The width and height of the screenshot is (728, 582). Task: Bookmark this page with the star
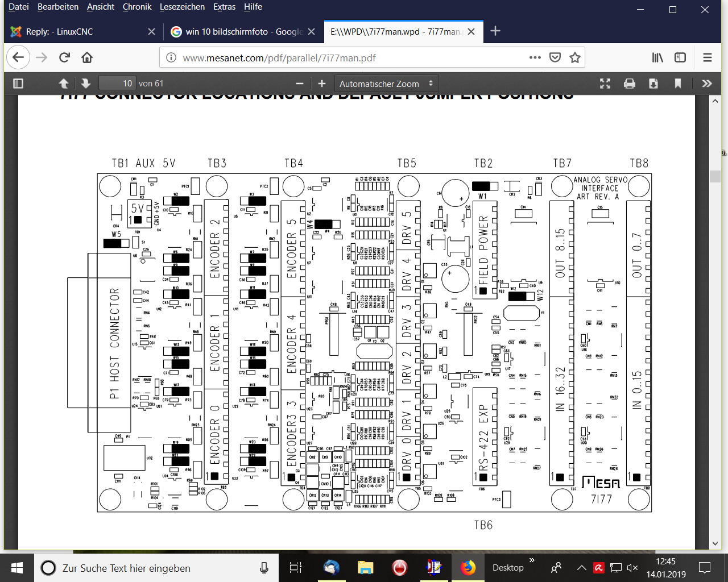tap(575, 57)
